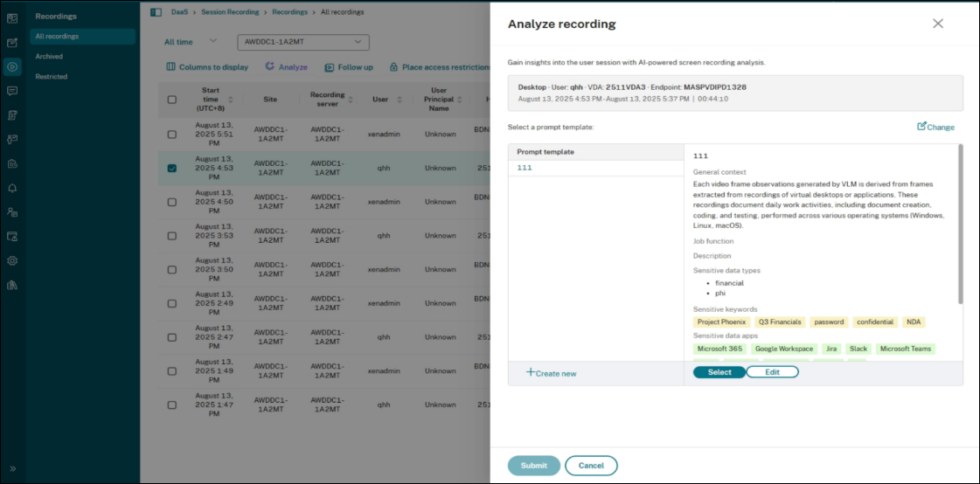The image size is (980, 484).
Task: Toggle the side panel icon beside DaaS breadcrumb
Action: [156, 12]
